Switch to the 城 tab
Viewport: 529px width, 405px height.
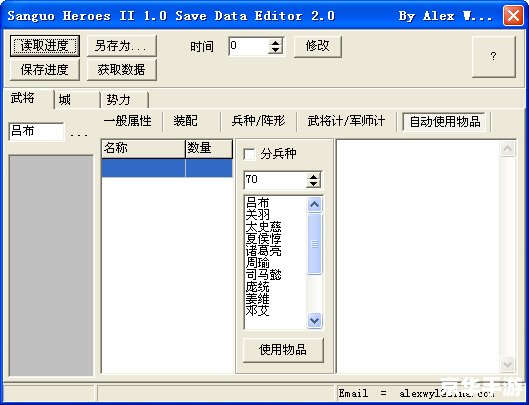(77, 100)
